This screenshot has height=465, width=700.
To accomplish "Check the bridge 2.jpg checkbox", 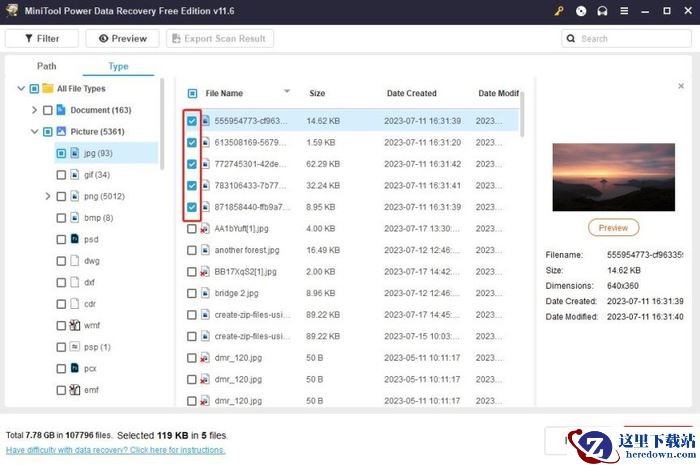I will click(192, 293).
